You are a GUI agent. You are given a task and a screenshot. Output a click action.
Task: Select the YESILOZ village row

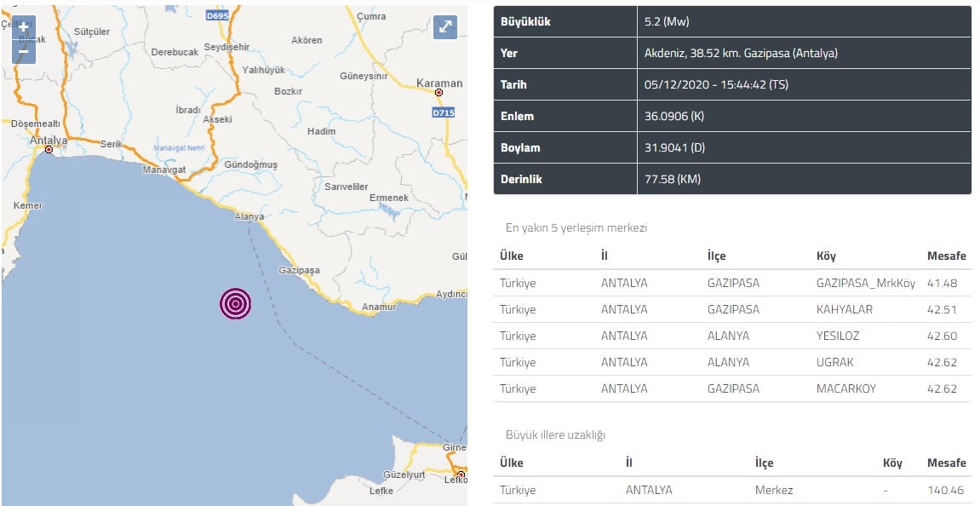tap(732, 336)
